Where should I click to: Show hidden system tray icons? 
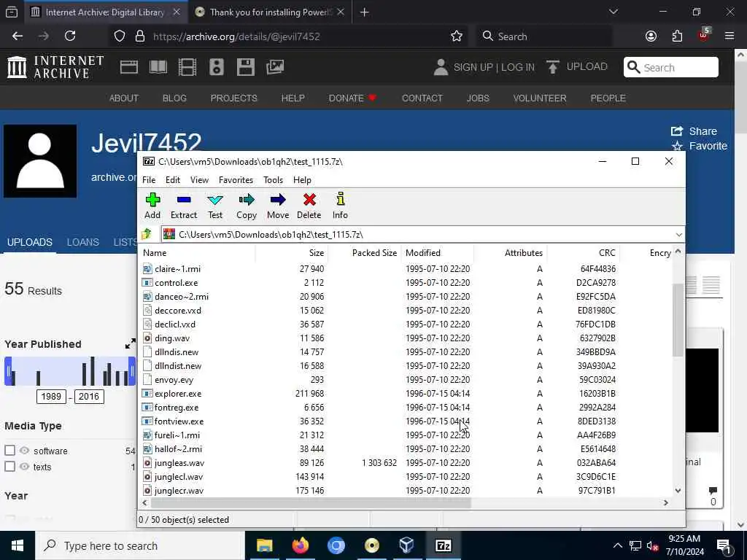617,545
